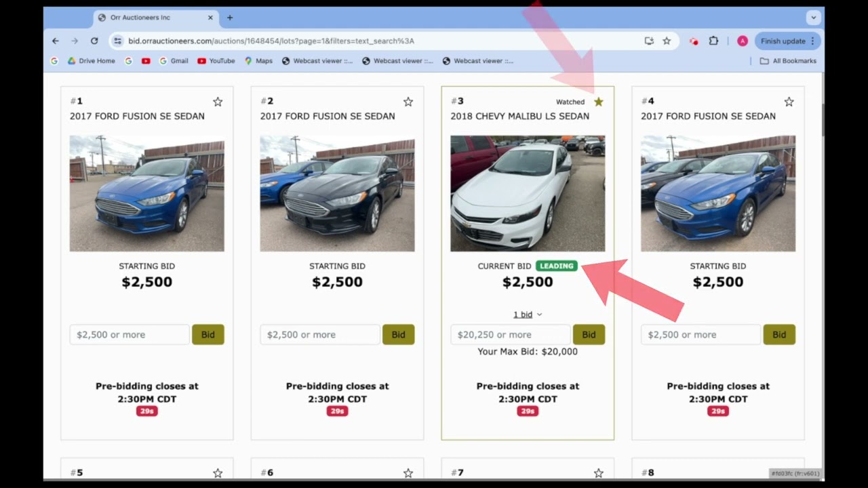Screen dimensions: 868x488
Task: Open Maps bookmark
Action: pyautogui.click(x=258, y=61)
